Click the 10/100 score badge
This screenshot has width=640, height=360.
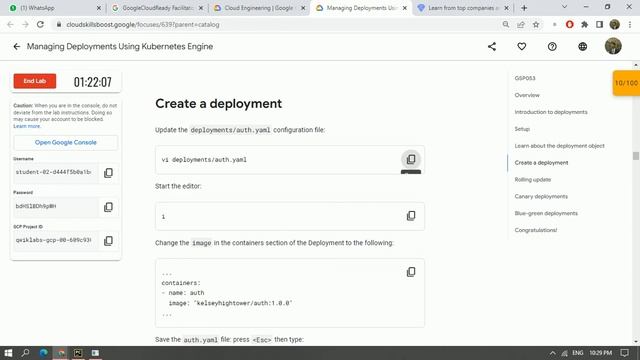(x=626, y=83)
